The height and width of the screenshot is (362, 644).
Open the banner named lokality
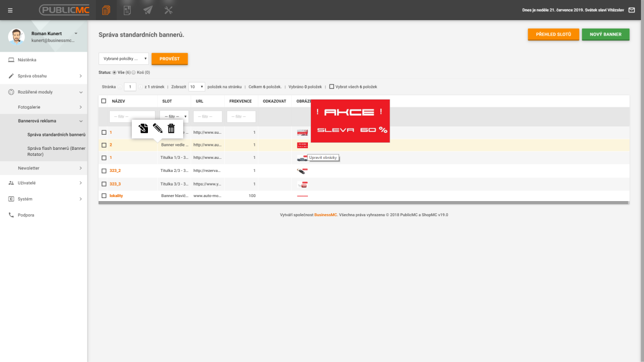pos(116,196)
